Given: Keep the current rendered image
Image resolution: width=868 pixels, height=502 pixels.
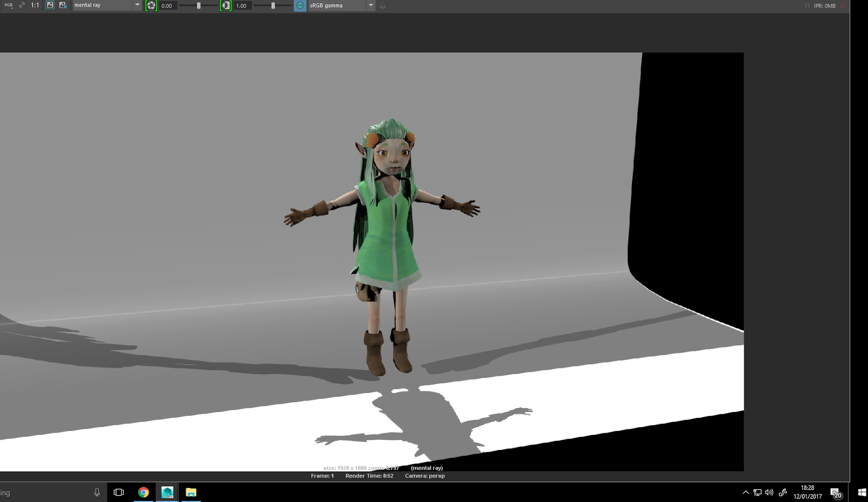Looking at the screenshot, I should click(x=50, y=5).
